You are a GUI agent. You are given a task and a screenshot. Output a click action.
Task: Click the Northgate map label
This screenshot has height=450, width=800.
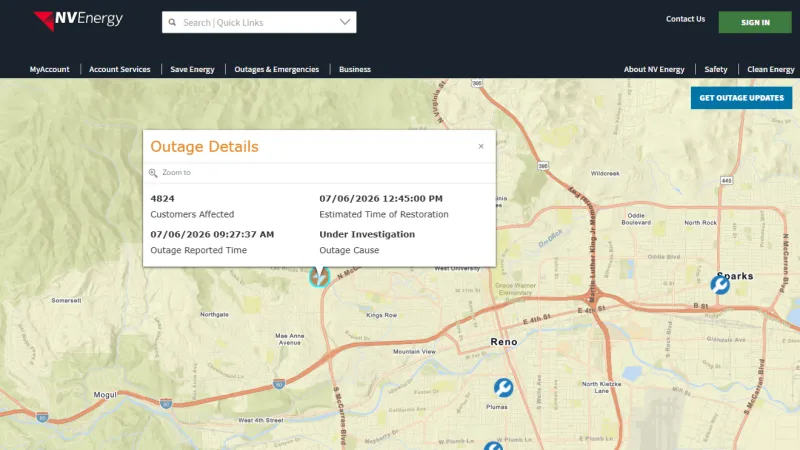tap(214, 314)
